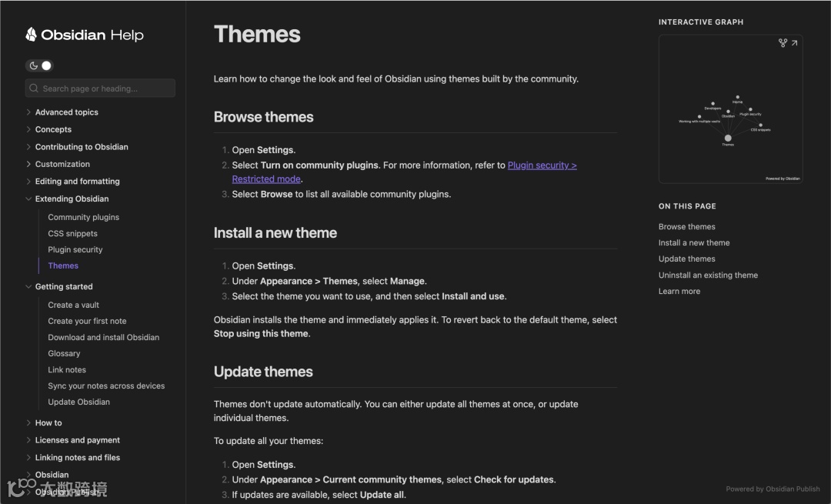Click the magnifier icon in the search bar

[x=33, y=88]
